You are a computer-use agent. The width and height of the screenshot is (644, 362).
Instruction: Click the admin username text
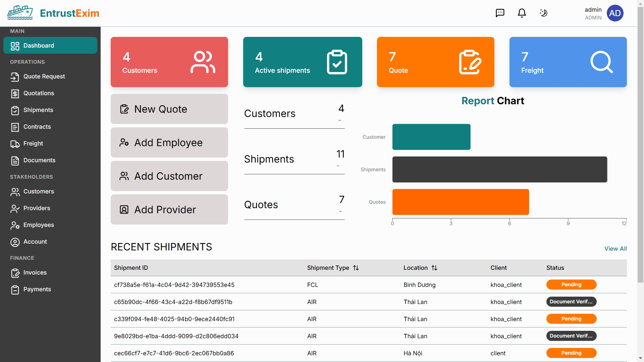(593, 10)
